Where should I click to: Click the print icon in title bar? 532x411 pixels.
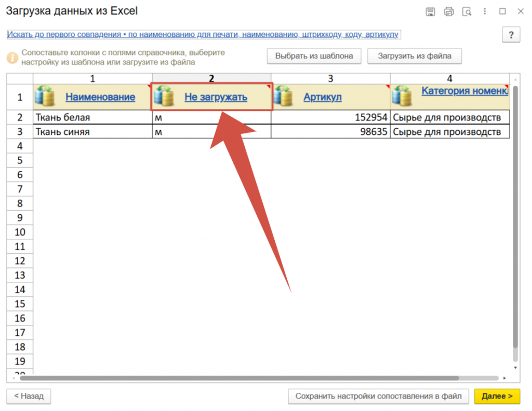[x=448, y=11]
